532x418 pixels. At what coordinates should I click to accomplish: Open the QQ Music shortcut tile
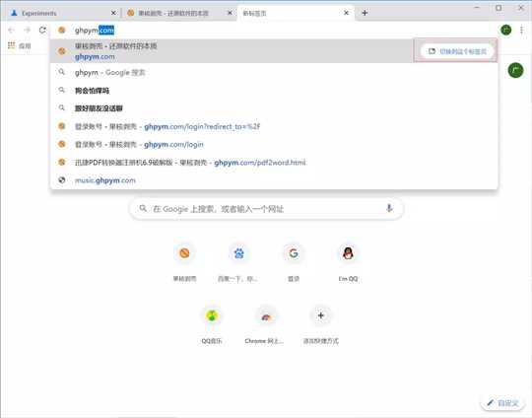(212, 315)
